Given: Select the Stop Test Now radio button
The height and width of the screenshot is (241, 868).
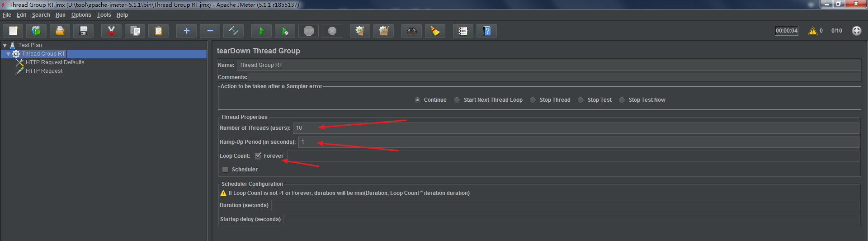Looking at the screenshot, I should point(622,100).
